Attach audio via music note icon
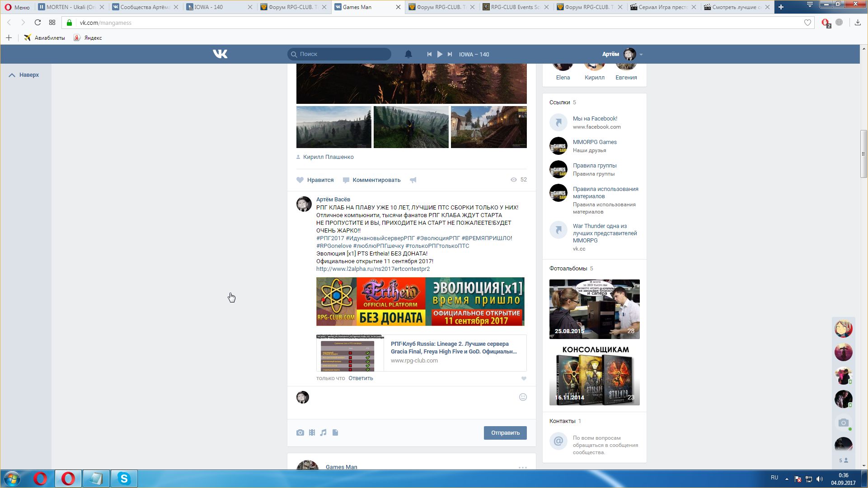 (x=323, y=432)
